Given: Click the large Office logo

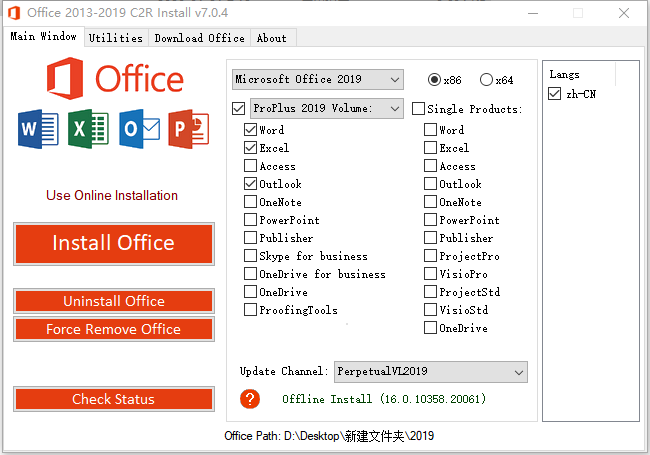Looking at the screenshot, I should click(x=115, y=78).
